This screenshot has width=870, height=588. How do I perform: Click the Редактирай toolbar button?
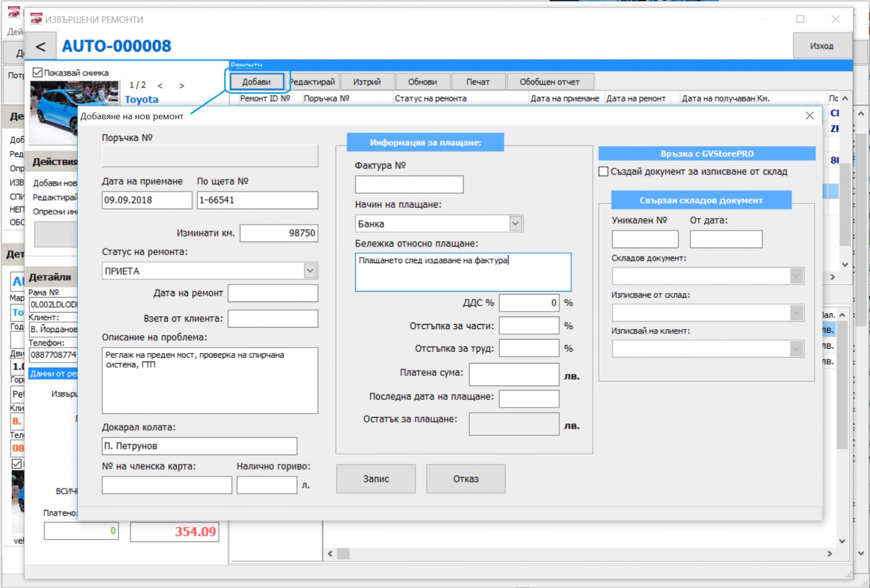click(313, 82)
